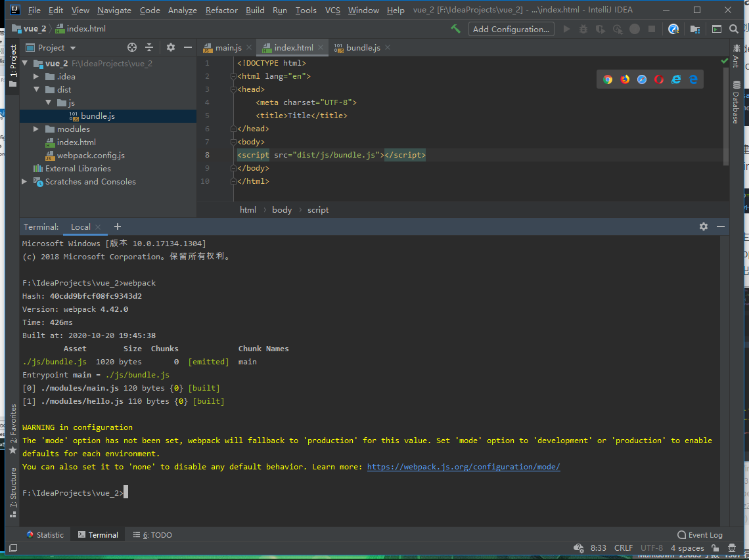Hide the Terminal panel with minus icon
The width and height of the screenshot is (749, 560).
721,226
